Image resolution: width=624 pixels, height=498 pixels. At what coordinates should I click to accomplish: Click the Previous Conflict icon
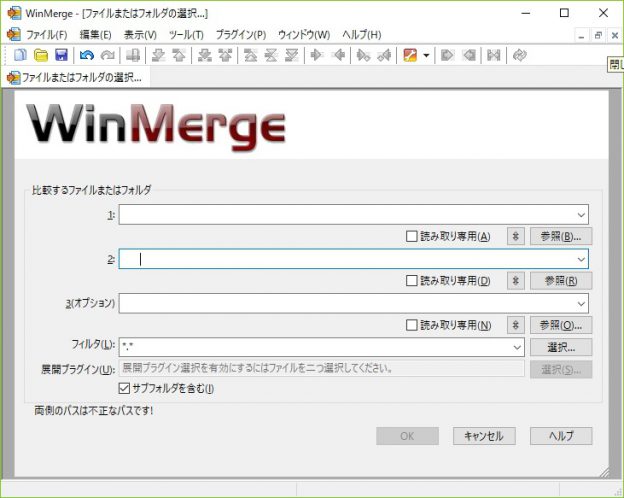point(225,55)
